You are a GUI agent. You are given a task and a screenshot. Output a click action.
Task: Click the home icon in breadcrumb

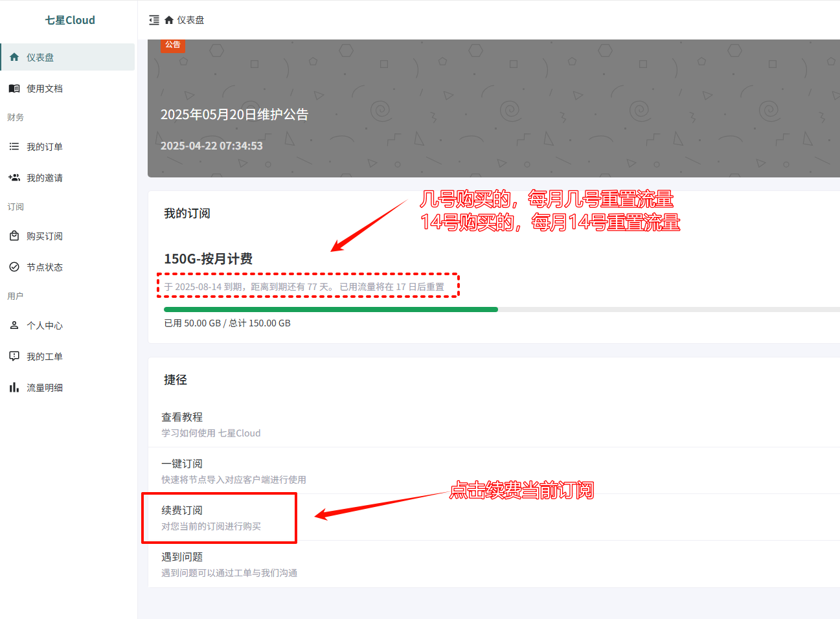(x=169, y=20)
